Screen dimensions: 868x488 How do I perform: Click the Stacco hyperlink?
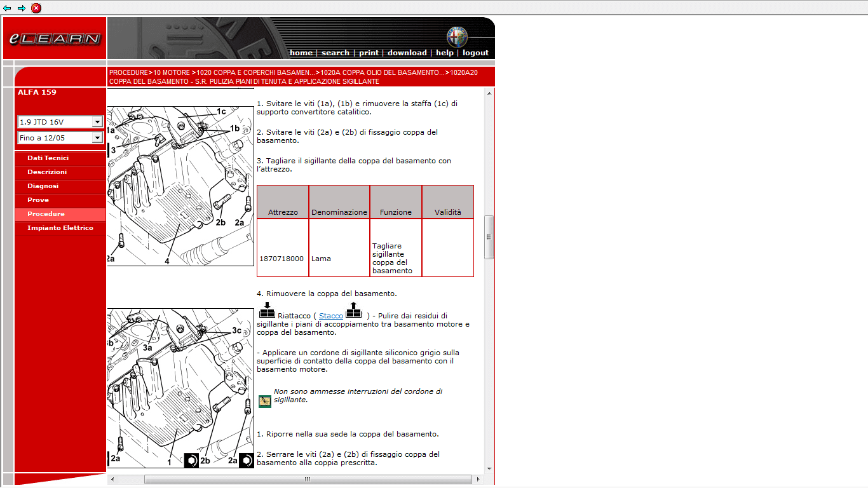pyautogui.click(x=330, y=316)
